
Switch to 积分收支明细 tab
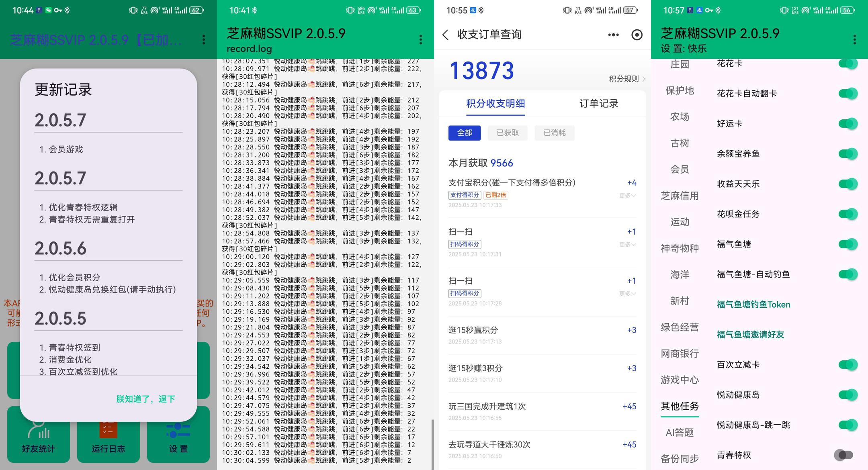pos(495,104)
